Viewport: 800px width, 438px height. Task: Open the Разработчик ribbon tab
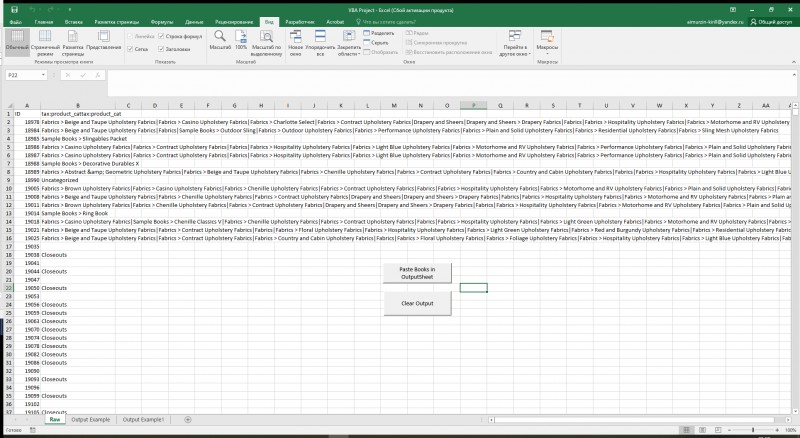[x=299, y=22]
